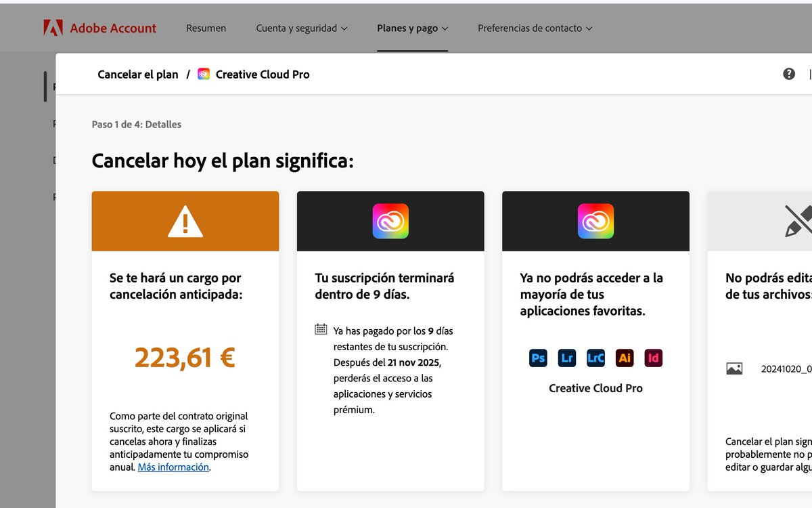Screen dimensions: 812x508
Task: Click the orange warning triangle icon
Action: point(185,220)
